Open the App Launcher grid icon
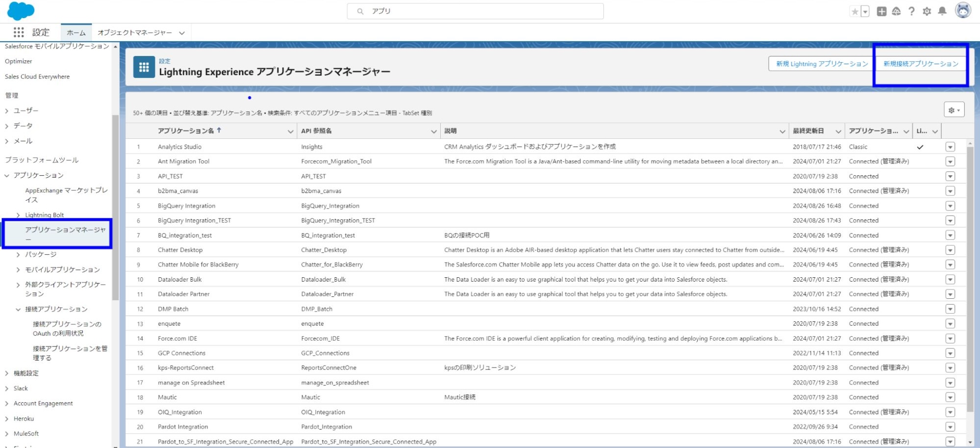Screen dimensions: 980x448 [x=19, y=32]
